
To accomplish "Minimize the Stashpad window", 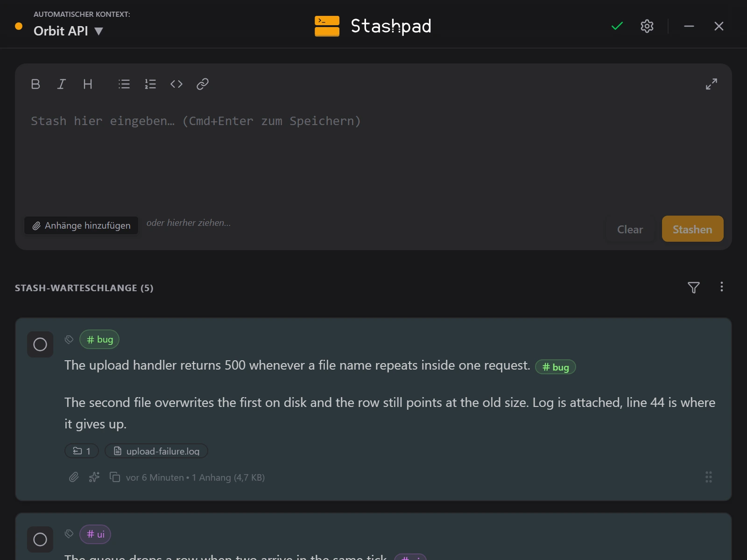I will (689, 26).
